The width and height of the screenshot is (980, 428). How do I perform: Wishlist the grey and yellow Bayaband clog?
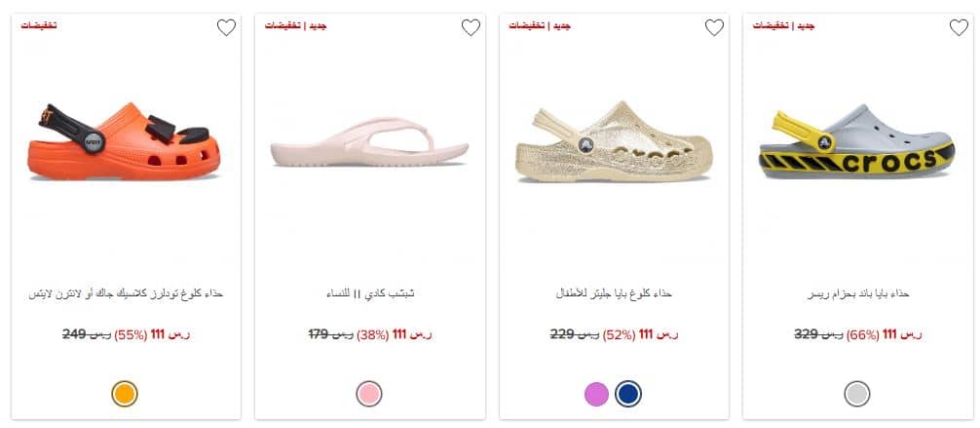point(959,27)
